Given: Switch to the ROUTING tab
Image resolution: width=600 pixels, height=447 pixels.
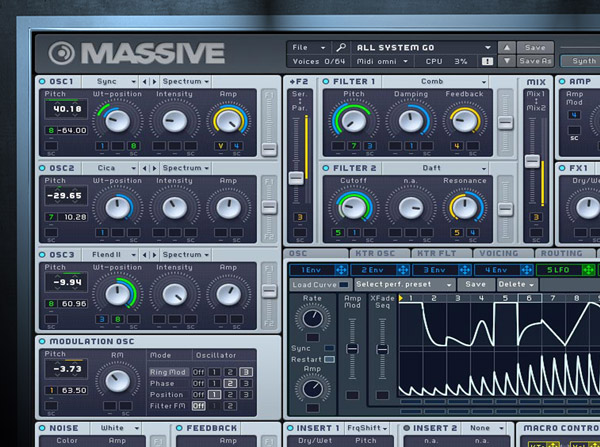Looking at the screenshot, I should [565, 253].
